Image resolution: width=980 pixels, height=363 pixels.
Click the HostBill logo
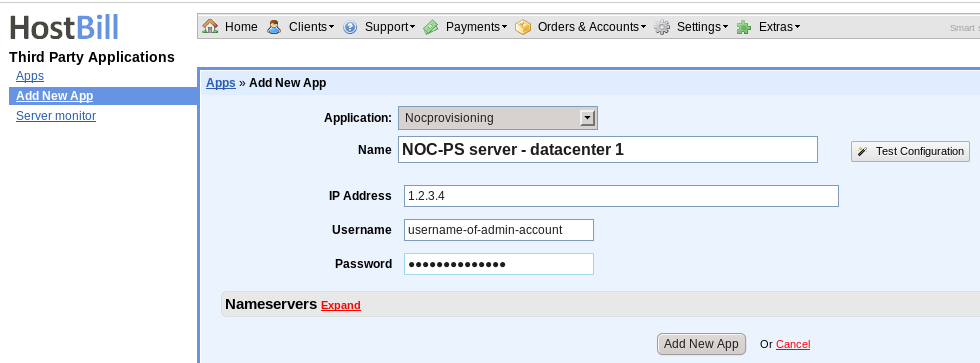pos(64,27)
